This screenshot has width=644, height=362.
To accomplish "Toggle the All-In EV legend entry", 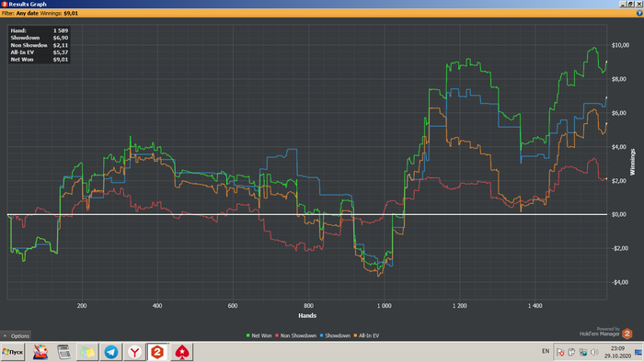I will point(366,335).
